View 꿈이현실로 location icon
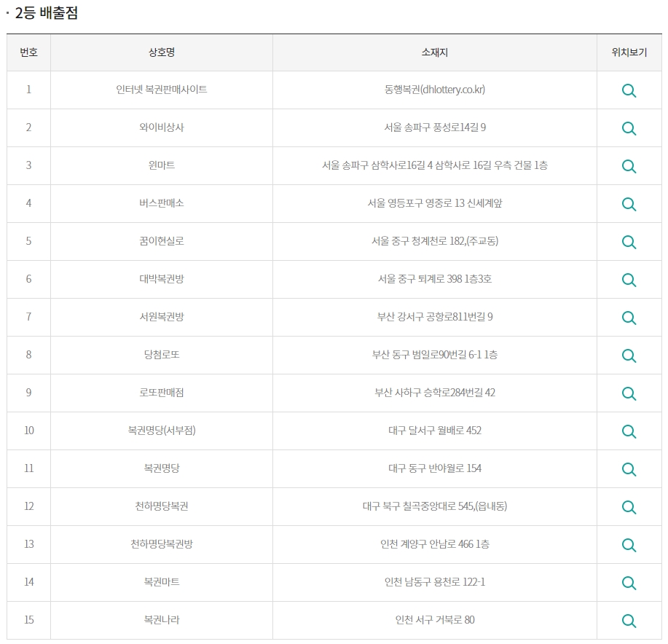 (629, 242)
